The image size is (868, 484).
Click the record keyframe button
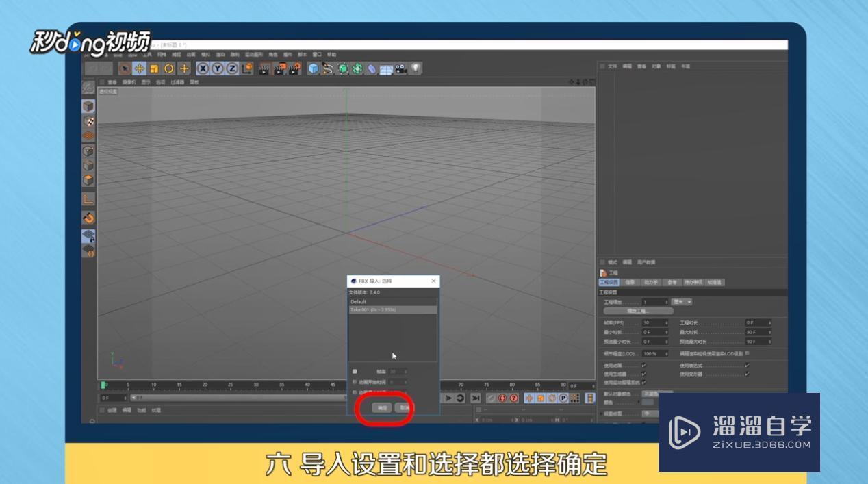pos(491,398)
